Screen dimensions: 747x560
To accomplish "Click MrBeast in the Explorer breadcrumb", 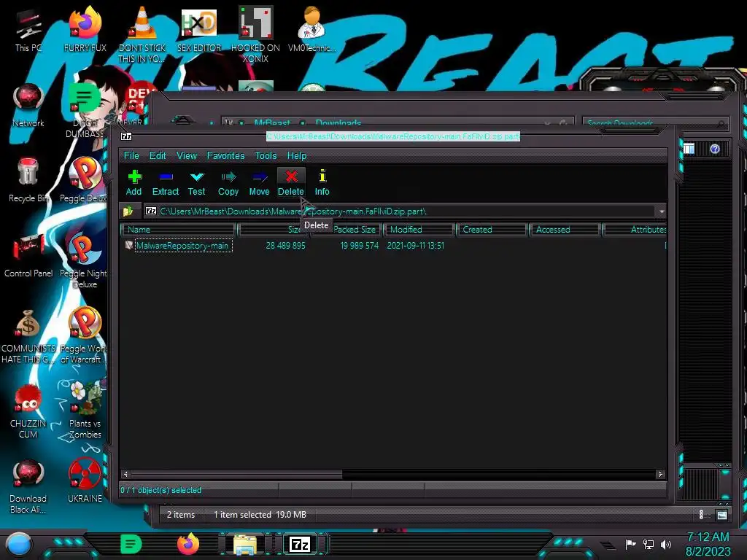I will pyautogui.click(x=272, y=123).
